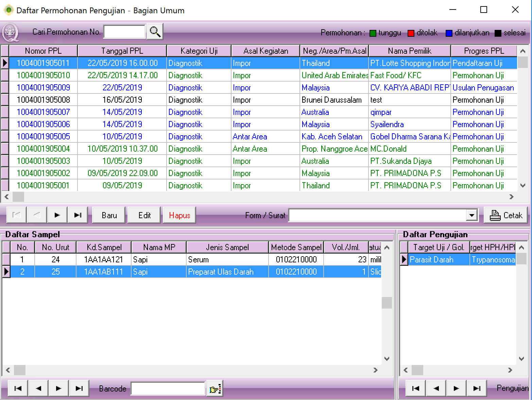Click the green tunggu color legend

(373, 33)
